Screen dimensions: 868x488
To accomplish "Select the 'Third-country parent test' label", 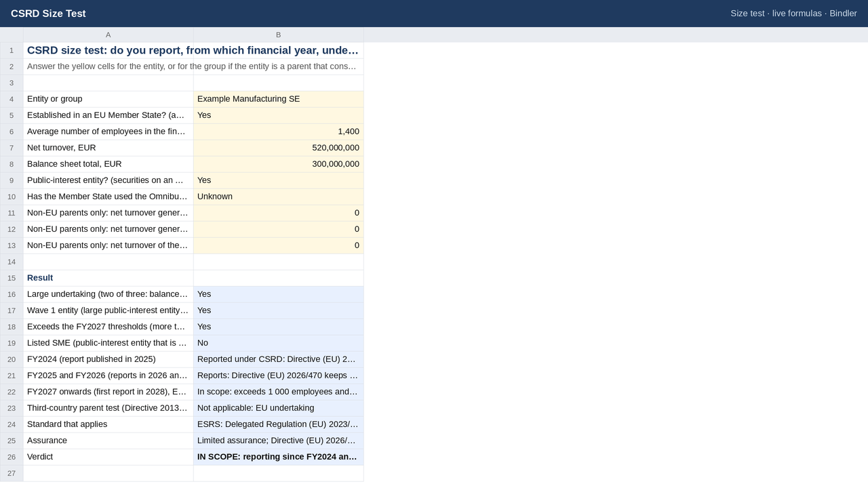I will click(x=108, y=408).
